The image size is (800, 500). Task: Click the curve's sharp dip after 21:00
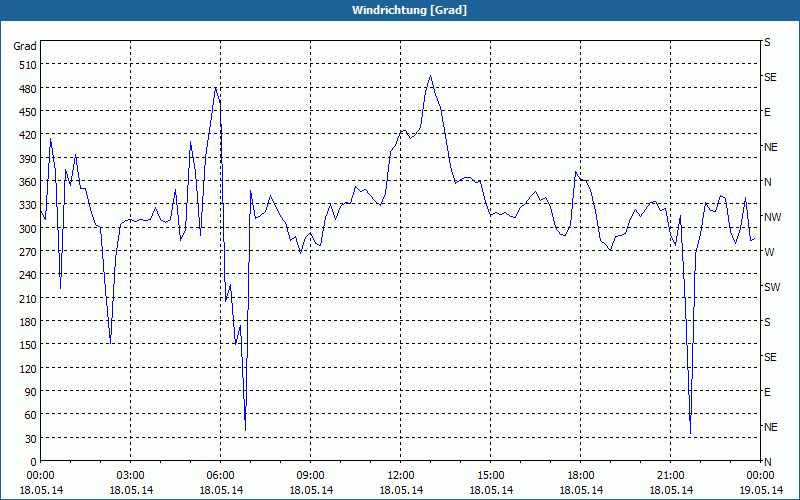click(690, 433)
